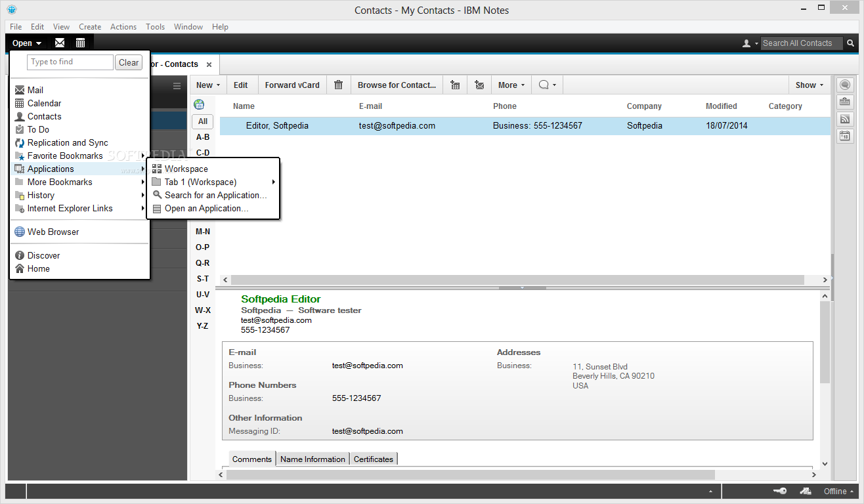Open the RSS feeds sidebar icon
864x504 pixels.
(x=844, y=119)
